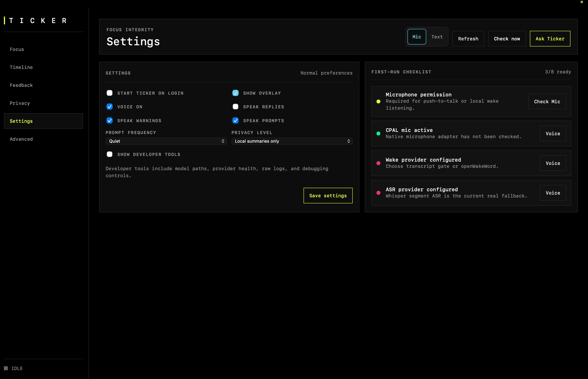Viewport: 588px width, 379px height.
Task: Click the yellow Microphone permission status dot
Action: tap(378, 101)
